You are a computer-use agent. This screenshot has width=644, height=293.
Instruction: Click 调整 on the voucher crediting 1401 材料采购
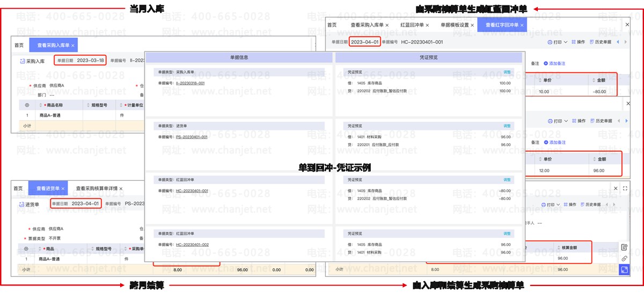click(x=507, y=233)
